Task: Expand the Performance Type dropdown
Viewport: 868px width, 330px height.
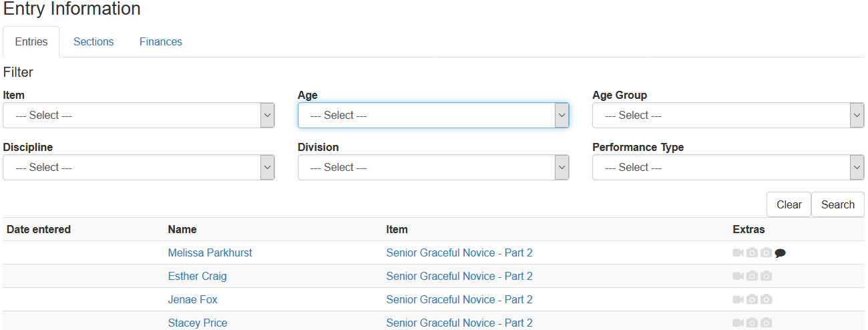Action: (728, 167)
